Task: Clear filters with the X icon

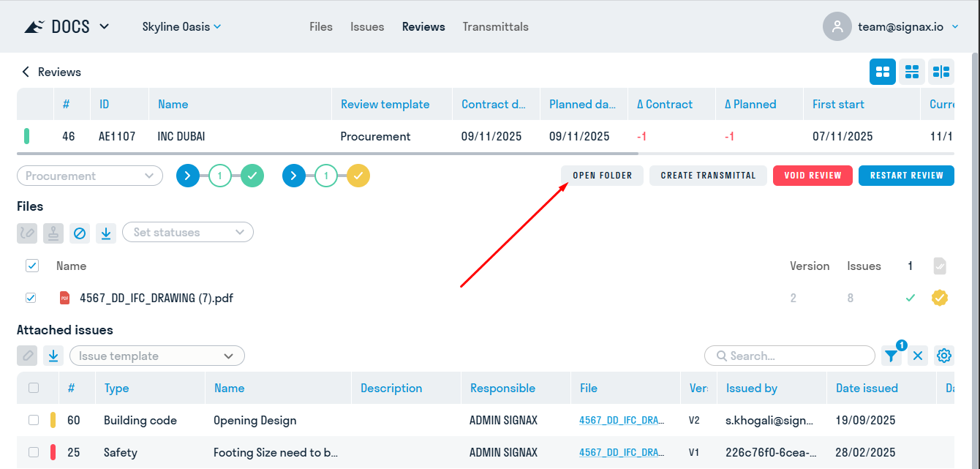Action: point(918,356)
